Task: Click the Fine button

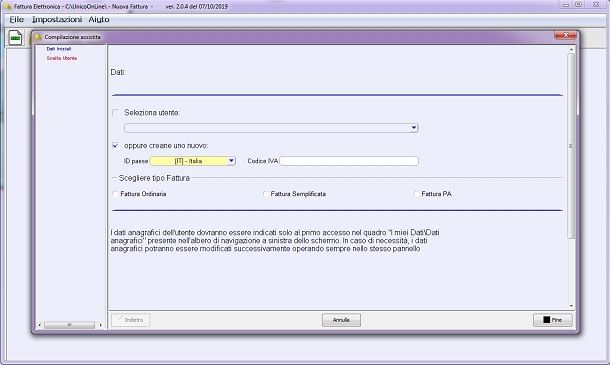Action: coord(552,320)
